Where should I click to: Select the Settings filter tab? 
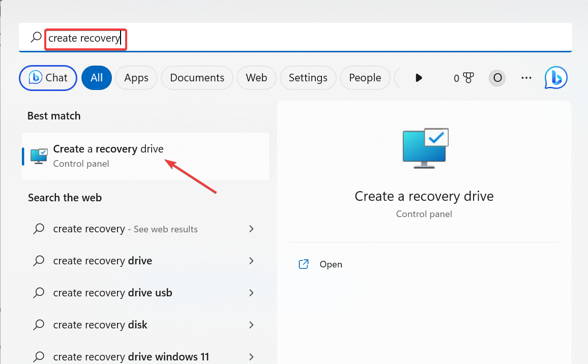pos(308,77)
